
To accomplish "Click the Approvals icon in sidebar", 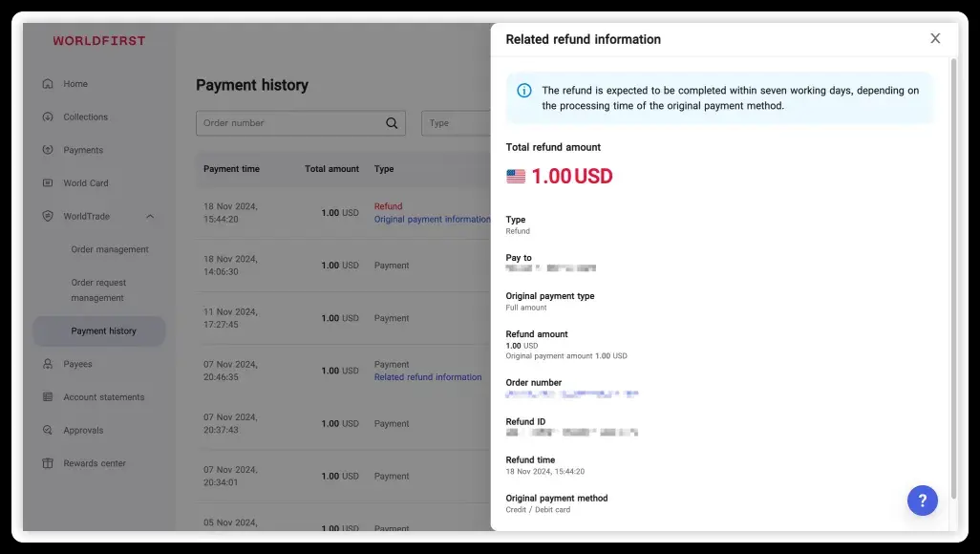I will pos(48,431).
